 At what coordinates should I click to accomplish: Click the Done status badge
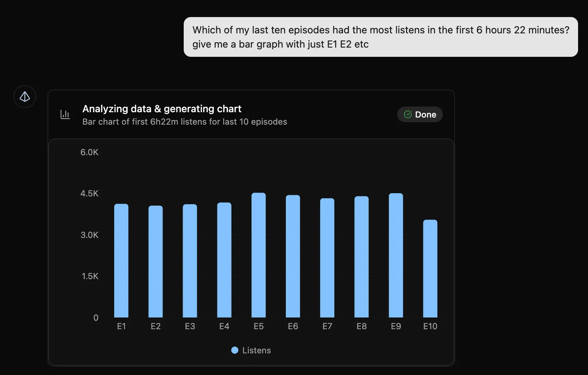coord(420,114)
